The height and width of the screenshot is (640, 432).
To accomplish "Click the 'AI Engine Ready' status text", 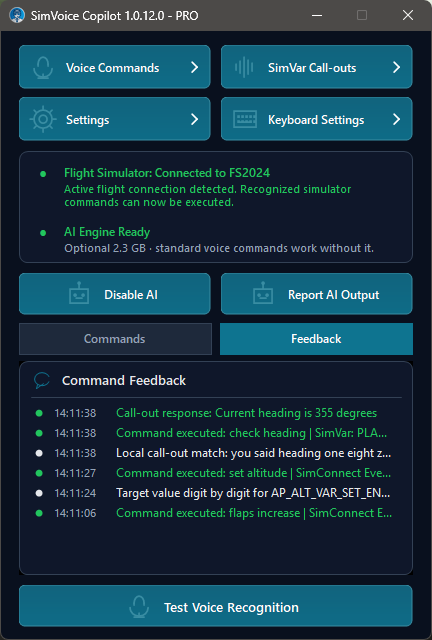I will (107, 232).
